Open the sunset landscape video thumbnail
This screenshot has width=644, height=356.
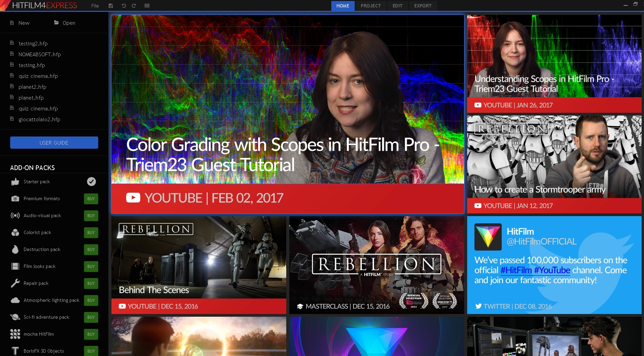(x=199, y=336)
